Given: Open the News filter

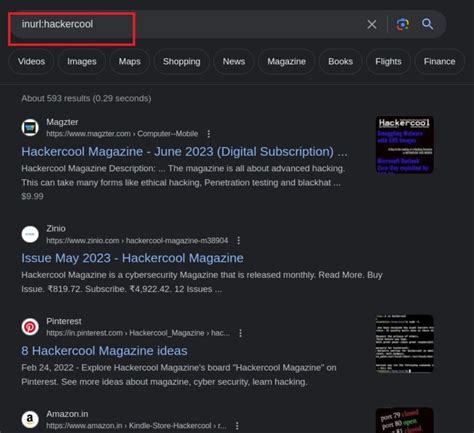Looking at the screenshot, I should tap(234, 61).
